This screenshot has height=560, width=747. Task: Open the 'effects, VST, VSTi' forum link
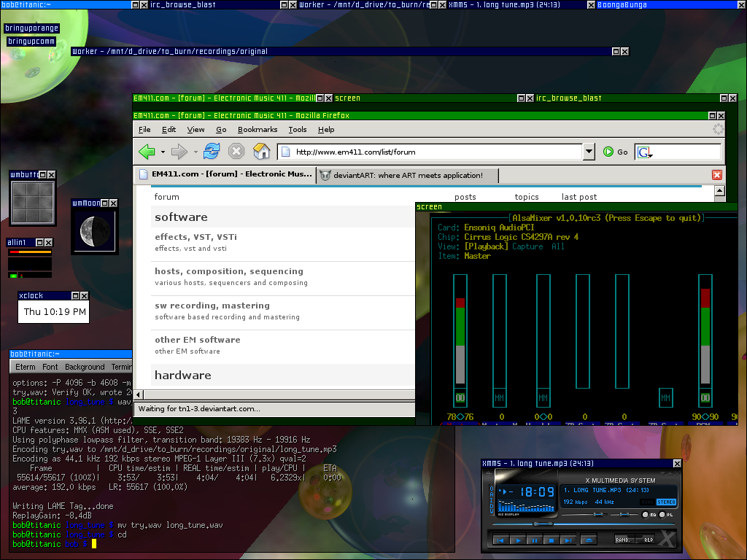196,237
